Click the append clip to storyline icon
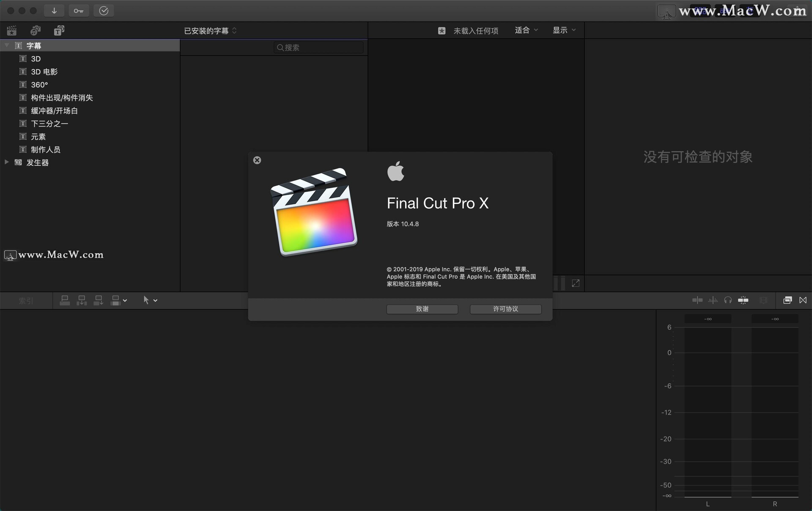This screenshot has width=812, height=511. 99,300
